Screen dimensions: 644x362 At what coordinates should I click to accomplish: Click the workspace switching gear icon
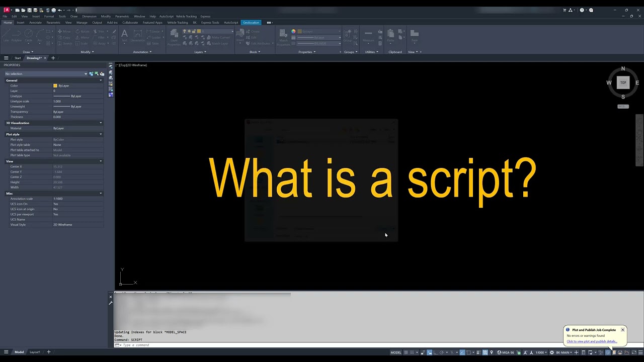point(552,352)
